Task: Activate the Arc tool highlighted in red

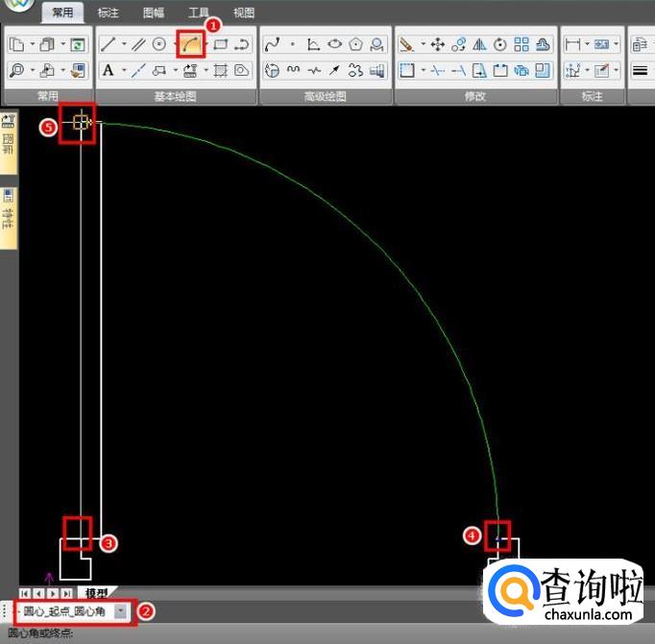Action: [189, 44]
